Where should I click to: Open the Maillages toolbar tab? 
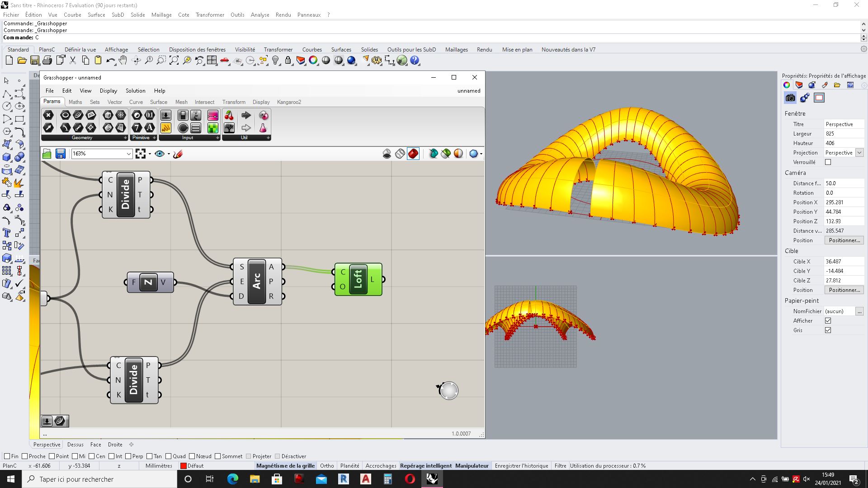(456, 50)
